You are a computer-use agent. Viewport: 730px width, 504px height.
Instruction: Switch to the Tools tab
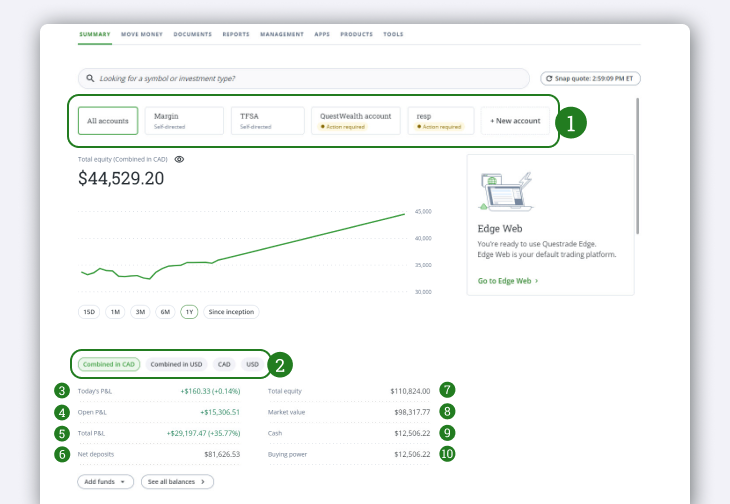pyautogui.click(x=393, y=34)
